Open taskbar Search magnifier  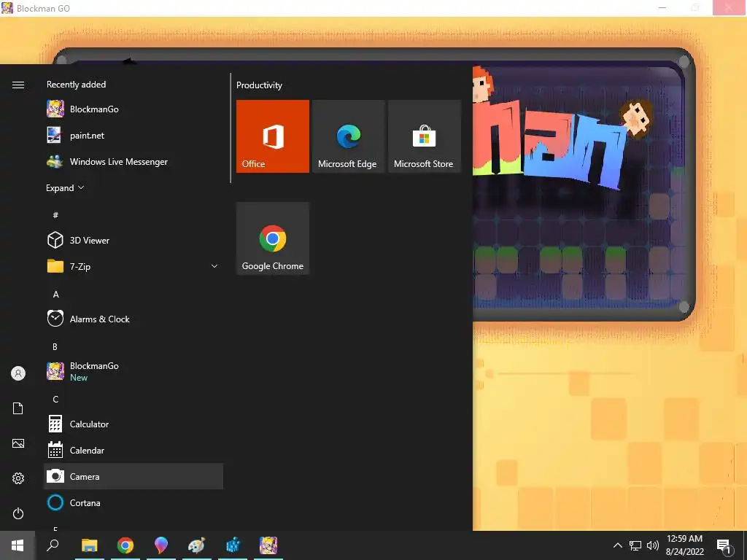click(x=53, y=545)
